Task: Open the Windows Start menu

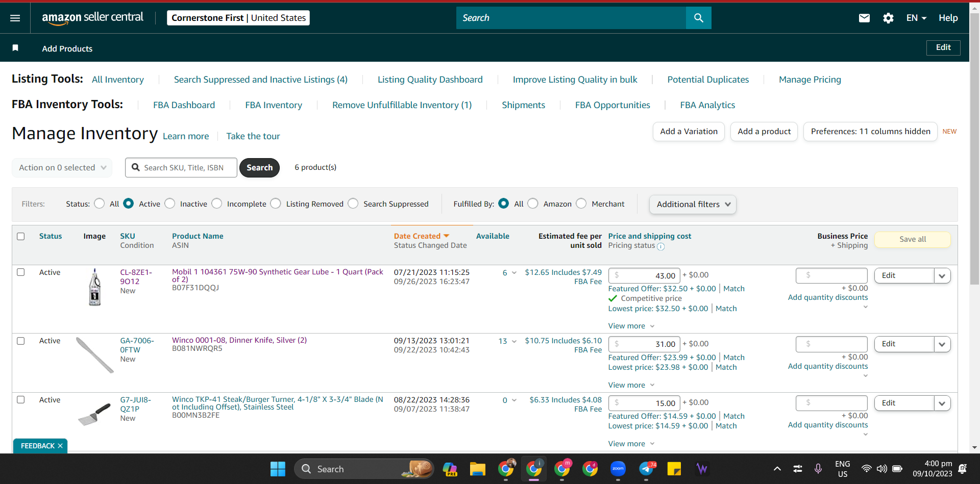Action: coord(278,469)
